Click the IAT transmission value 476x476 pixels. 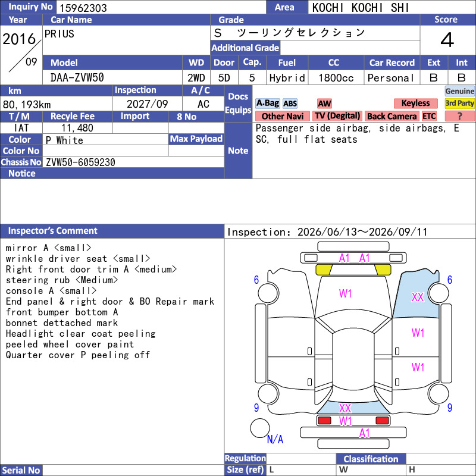tap(21, 128)
